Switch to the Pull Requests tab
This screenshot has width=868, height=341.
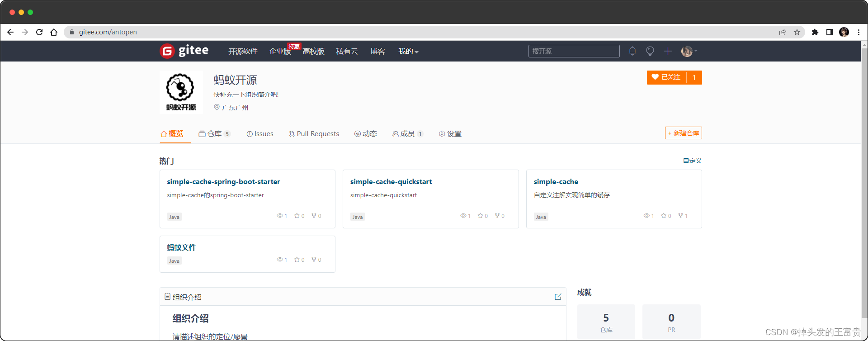[314, 134]
